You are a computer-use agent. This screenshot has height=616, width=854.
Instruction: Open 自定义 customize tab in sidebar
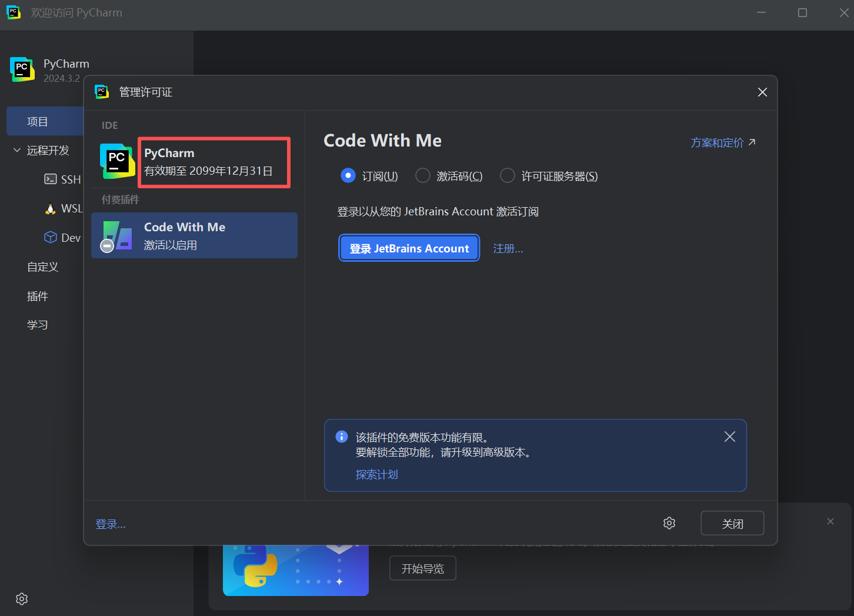(43, 267)
